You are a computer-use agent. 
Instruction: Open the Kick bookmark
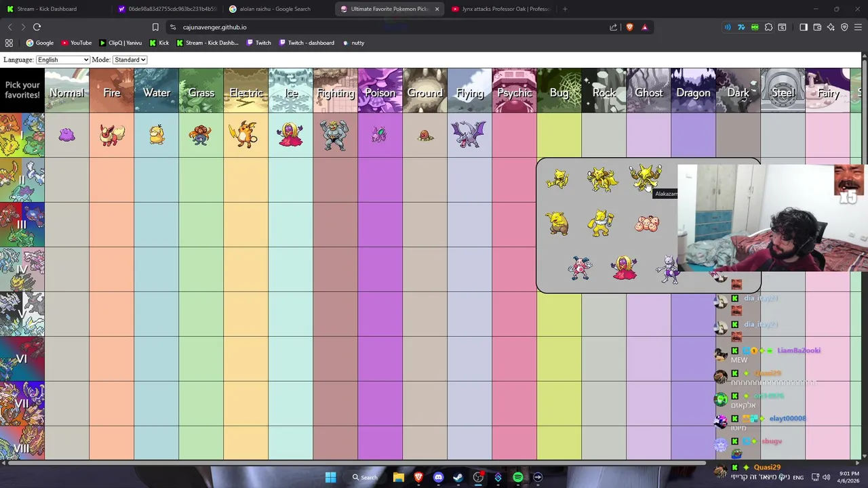(x=159, y=43)
